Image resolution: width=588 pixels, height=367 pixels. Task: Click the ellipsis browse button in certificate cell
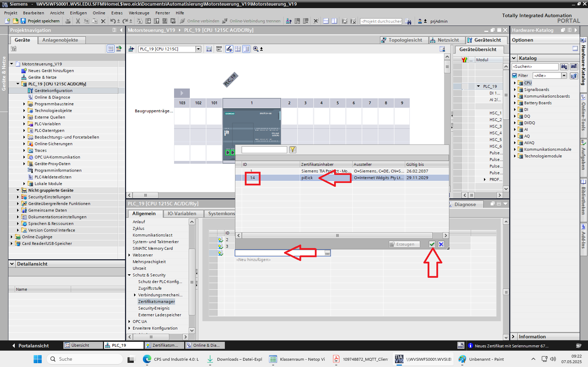click(x=327, y=253)
